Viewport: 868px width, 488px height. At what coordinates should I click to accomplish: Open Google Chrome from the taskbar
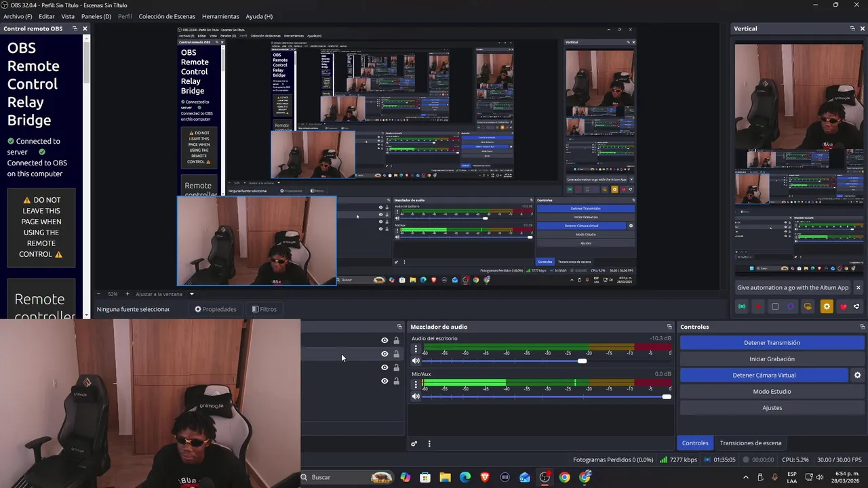click(x=564, y=477)
